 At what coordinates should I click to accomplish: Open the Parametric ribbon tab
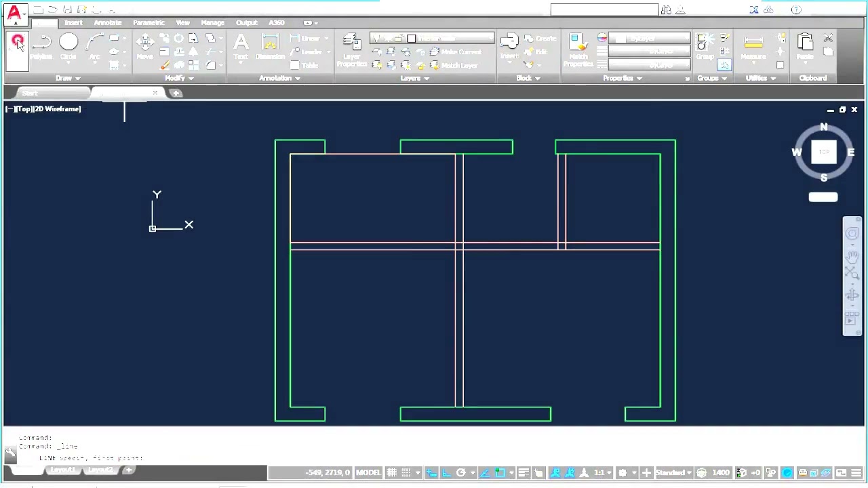[x=149, y=22]
